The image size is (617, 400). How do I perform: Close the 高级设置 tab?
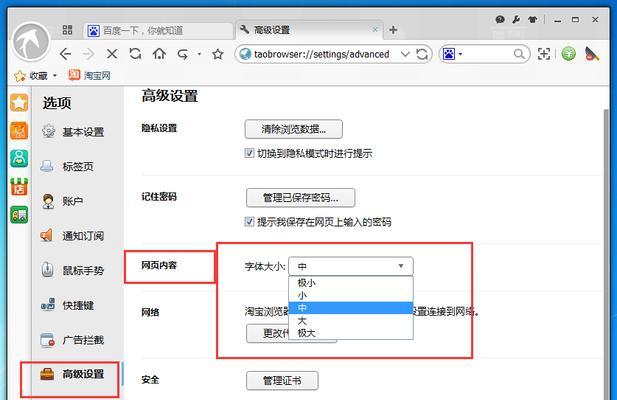coord(375,29)
